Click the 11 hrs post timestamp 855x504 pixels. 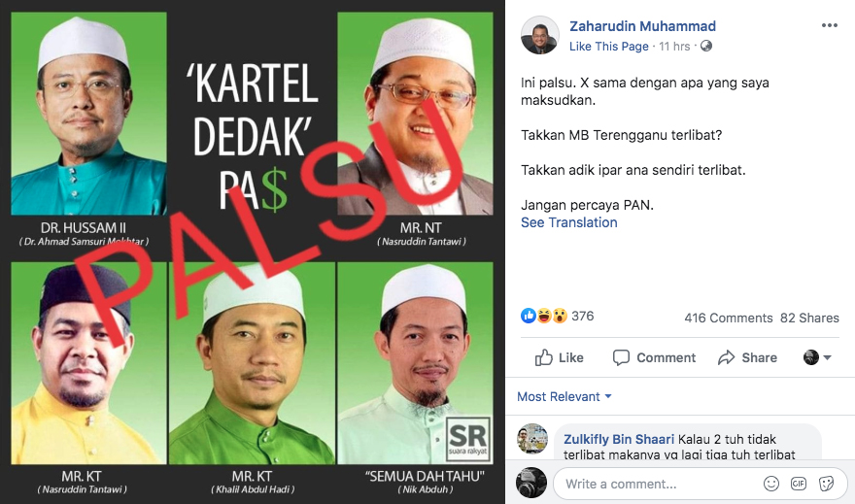674,47
